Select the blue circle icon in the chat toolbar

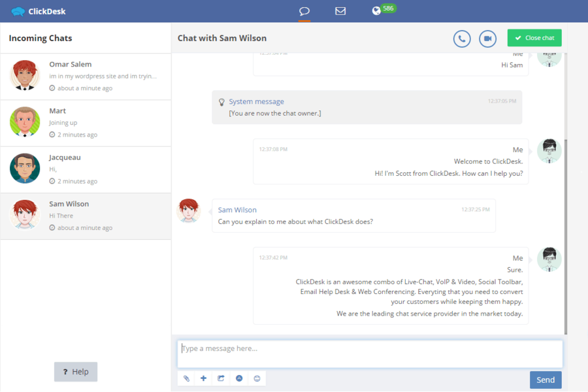coord(239,378)
